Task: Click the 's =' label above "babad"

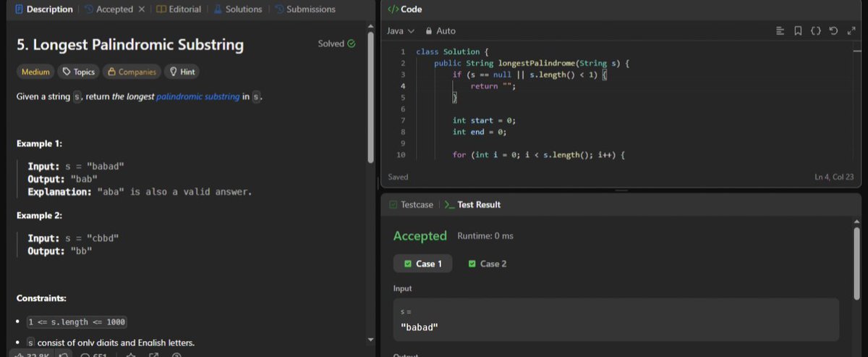Action: coord(406,311)
